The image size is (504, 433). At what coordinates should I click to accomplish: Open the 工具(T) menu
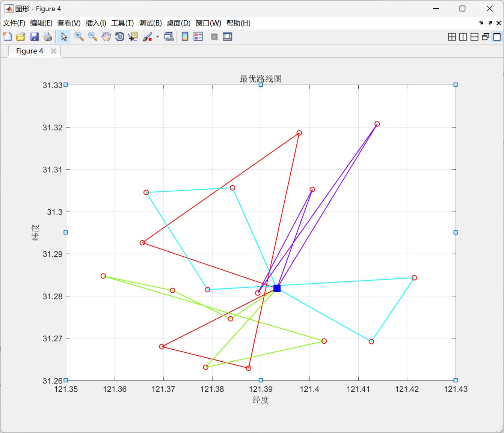pos(122,23)
